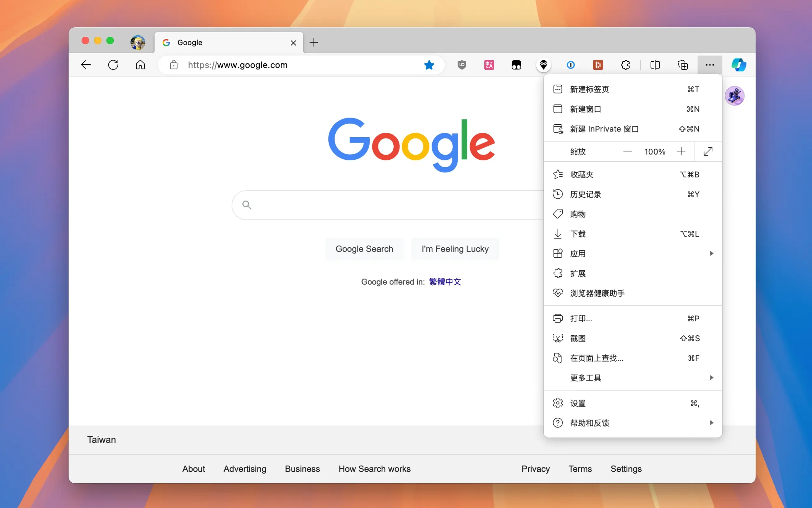Open 购物 from the menu
The image size is (812, 508).
pos(633,214)
